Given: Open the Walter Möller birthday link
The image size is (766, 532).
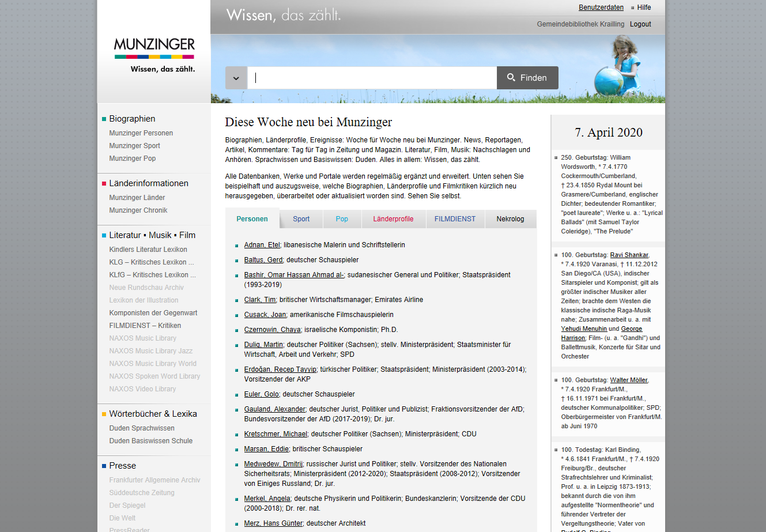Looking at the screenshot, I should click(629, 380).
